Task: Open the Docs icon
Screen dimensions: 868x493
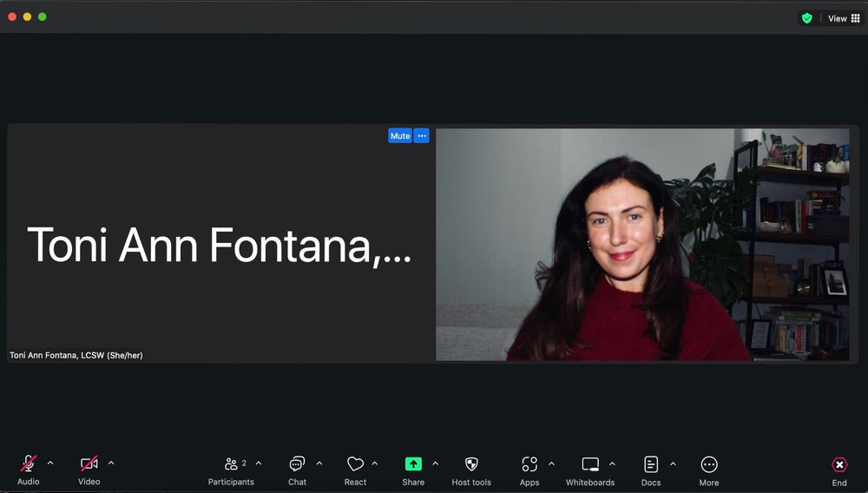Action: coord(651,463)
